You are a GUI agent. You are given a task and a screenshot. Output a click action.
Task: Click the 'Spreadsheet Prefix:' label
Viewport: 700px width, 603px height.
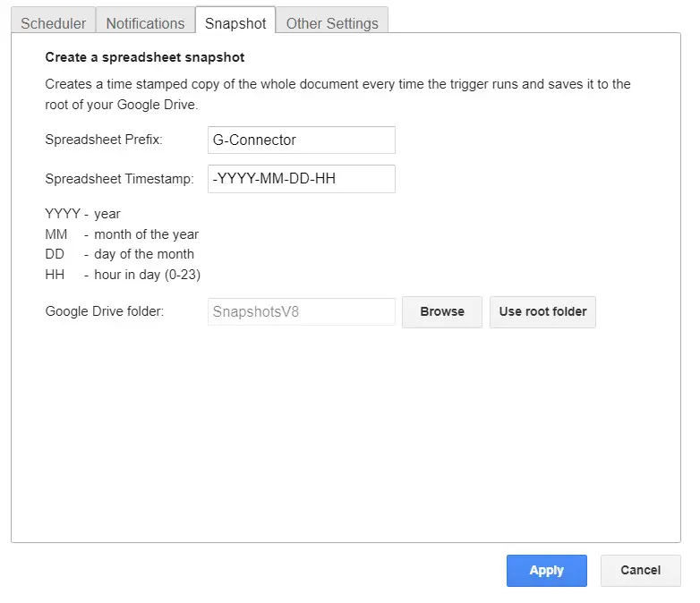104,140
